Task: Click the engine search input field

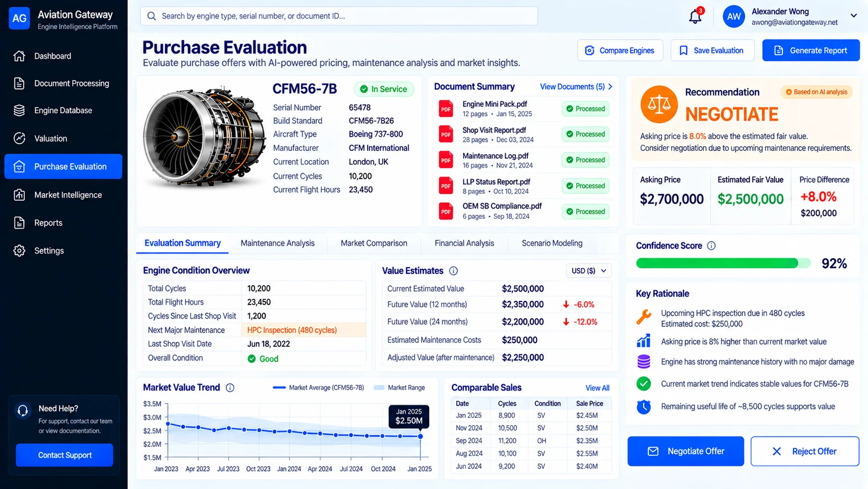Action: coord(339,16)
